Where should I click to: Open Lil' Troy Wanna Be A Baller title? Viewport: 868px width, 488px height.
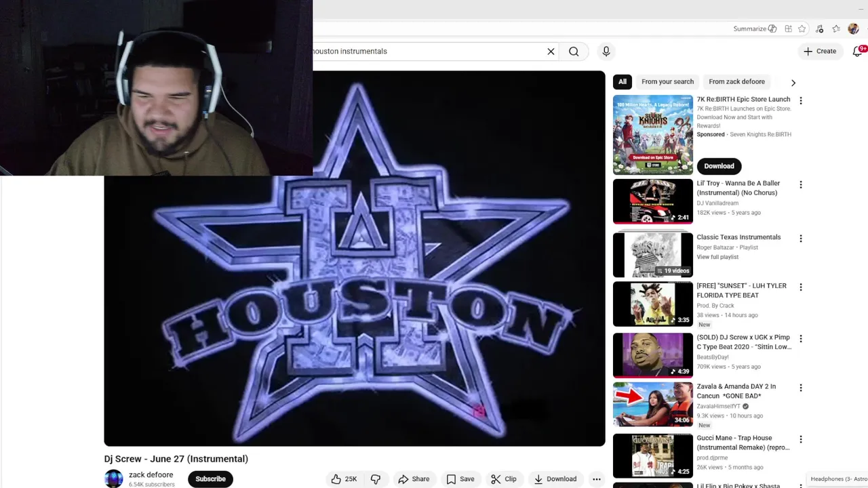pyautogui.click(x=738, y=188)
